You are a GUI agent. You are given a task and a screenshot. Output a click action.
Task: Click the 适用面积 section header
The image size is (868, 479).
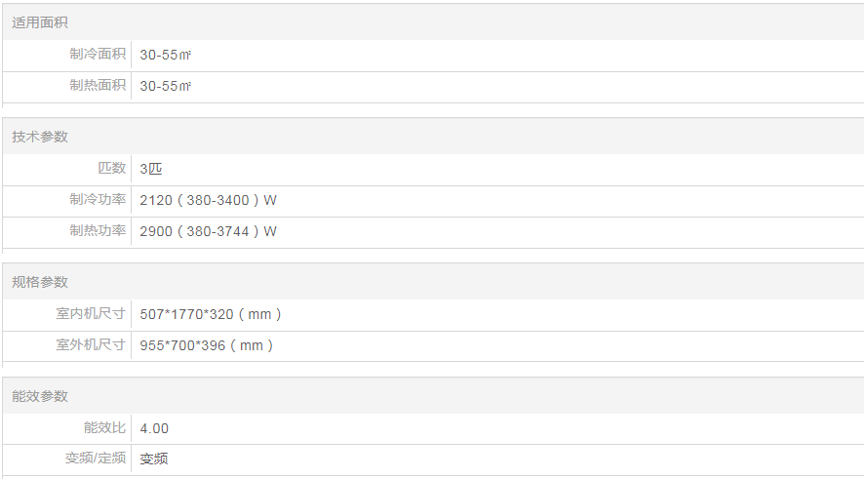coord(40,22)
